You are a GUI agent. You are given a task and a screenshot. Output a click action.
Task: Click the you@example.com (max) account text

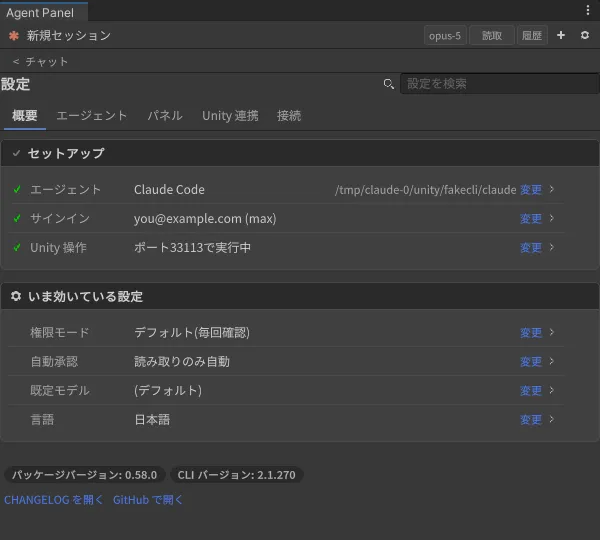click(205, 219)
